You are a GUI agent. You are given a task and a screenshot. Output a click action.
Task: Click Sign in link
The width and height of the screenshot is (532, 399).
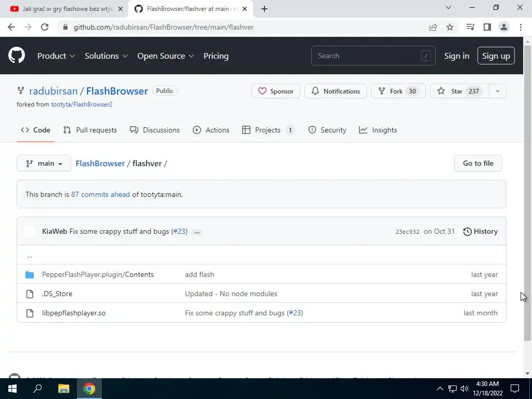pyautogui.click(x=457, y=56)
